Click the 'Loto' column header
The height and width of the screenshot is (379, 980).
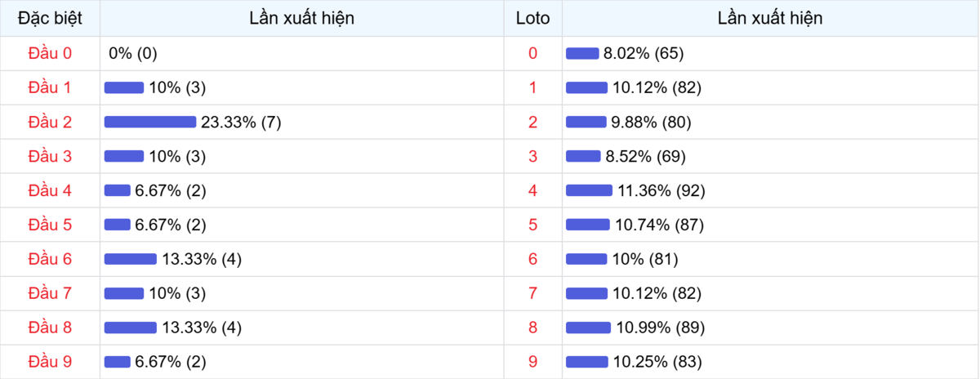click(x=532, y=18)
